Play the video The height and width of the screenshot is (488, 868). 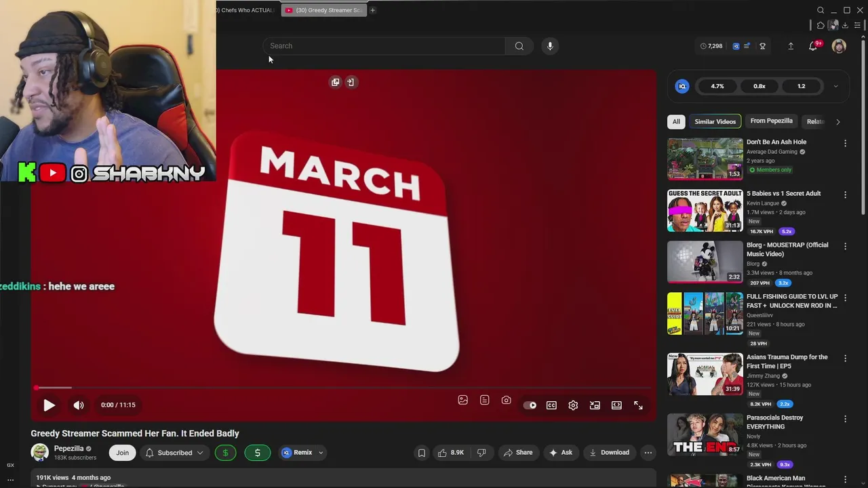point(49,405)
